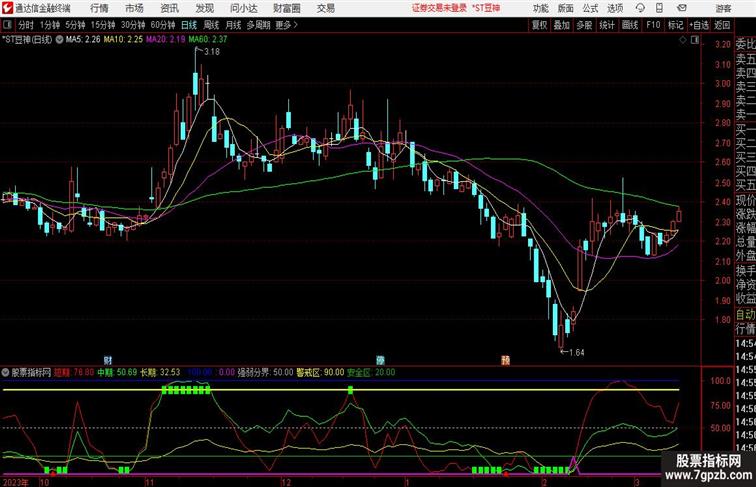Click the 强弱分界: 50.00 label

[265, 372]
